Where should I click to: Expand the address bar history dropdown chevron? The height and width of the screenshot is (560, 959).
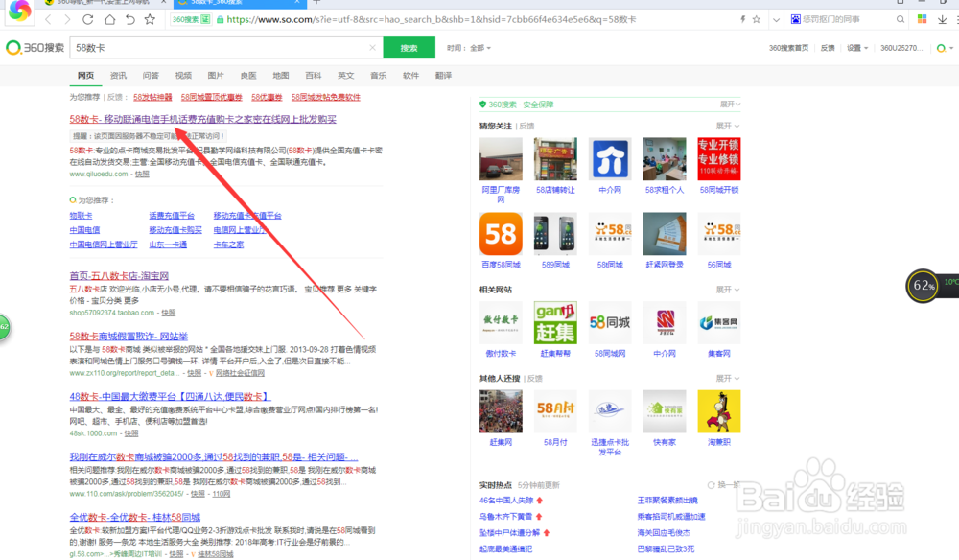(x=776, y=19)
